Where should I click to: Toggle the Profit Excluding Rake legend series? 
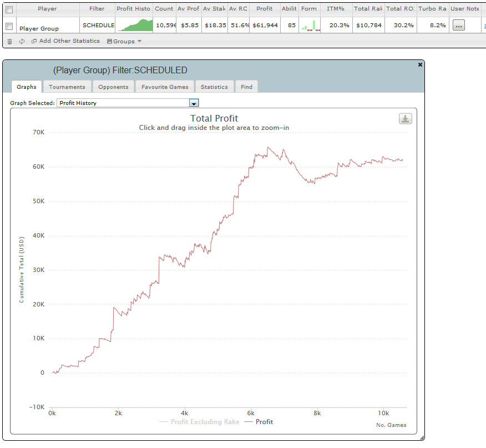(x=199, y=422)
